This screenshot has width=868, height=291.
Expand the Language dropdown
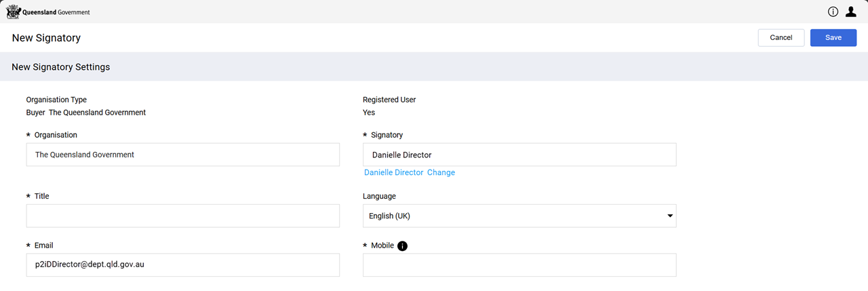tap(519, 216)
